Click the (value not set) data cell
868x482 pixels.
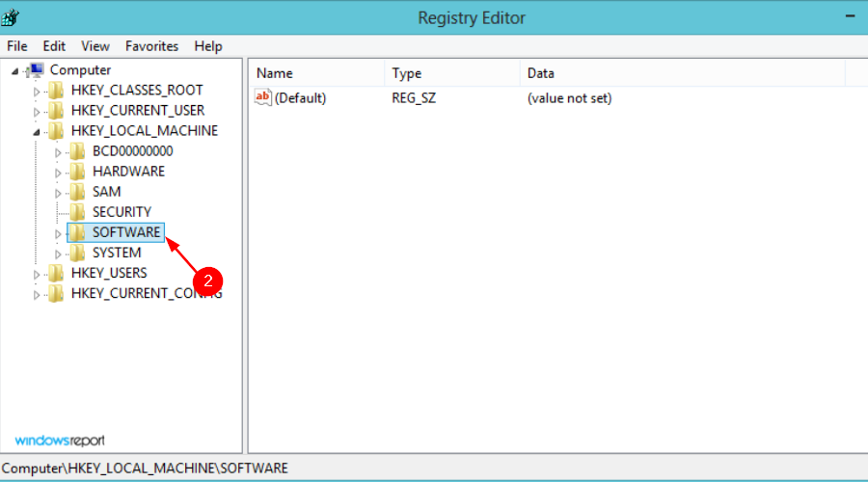click(x=570, y=98)
